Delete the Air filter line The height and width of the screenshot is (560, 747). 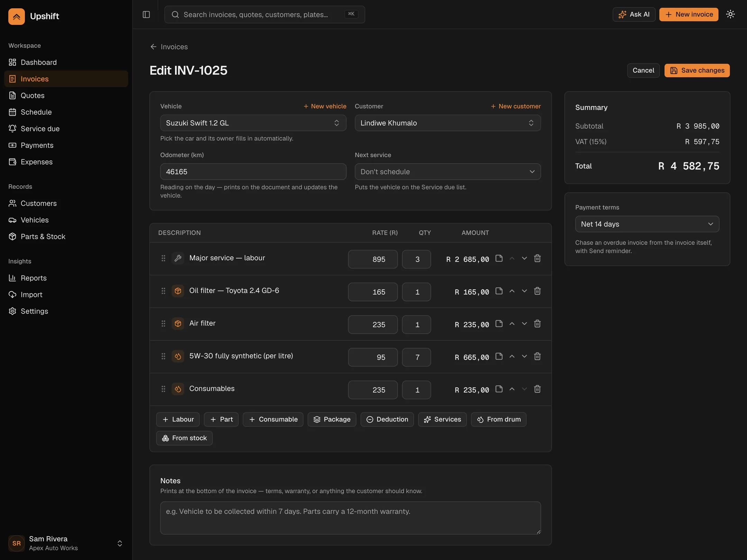[x=537, y=324]
